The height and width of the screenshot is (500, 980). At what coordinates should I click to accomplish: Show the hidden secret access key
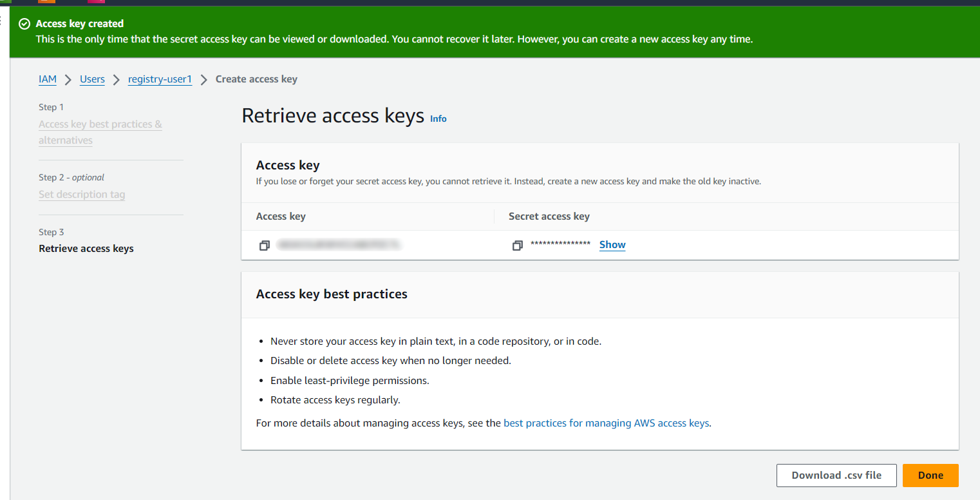[612, 245]
